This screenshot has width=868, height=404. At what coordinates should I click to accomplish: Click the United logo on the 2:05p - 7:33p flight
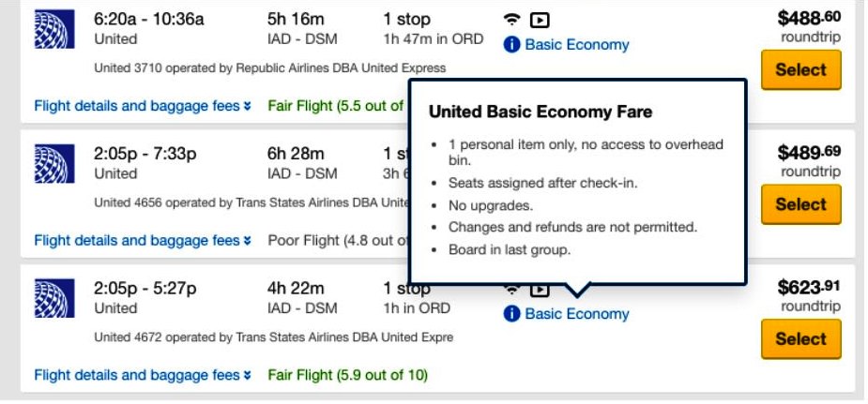coord(54,164)
